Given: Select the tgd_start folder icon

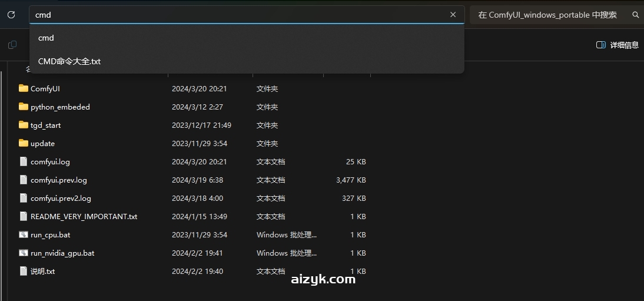Looking at the screenshot, I should click(x=24, y=125).
